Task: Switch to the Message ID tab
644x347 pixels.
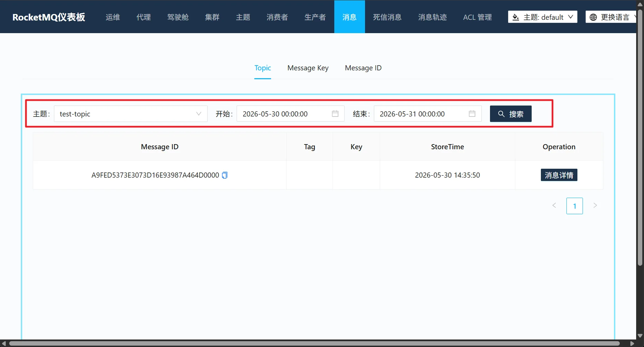Action: [363, 68]
